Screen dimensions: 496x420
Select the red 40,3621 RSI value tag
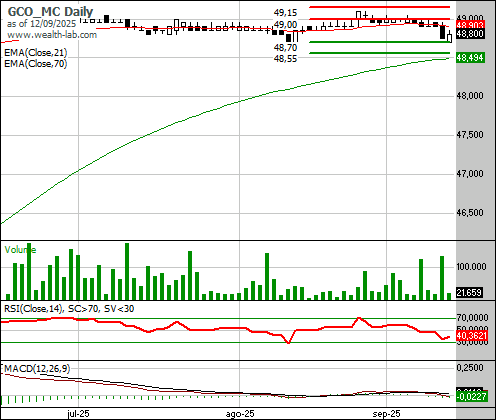point(472,336)
